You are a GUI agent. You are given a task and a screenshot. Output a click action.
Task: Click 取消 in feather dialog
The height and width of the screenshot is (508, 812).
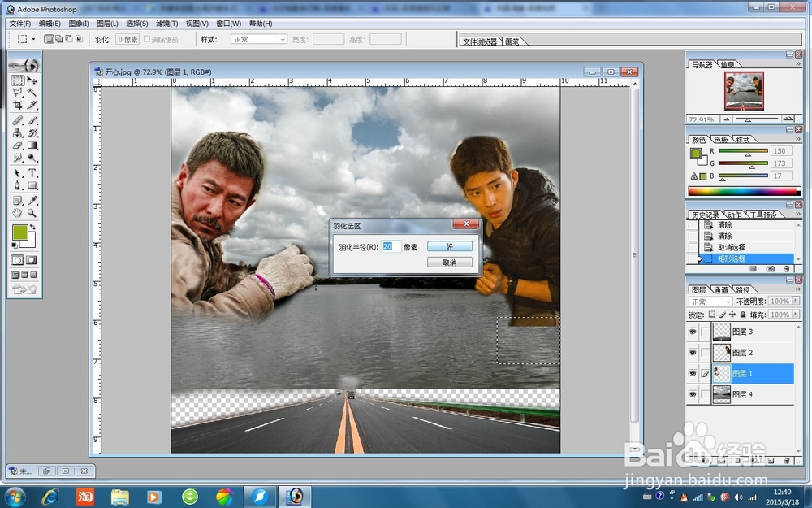point(450,263)
